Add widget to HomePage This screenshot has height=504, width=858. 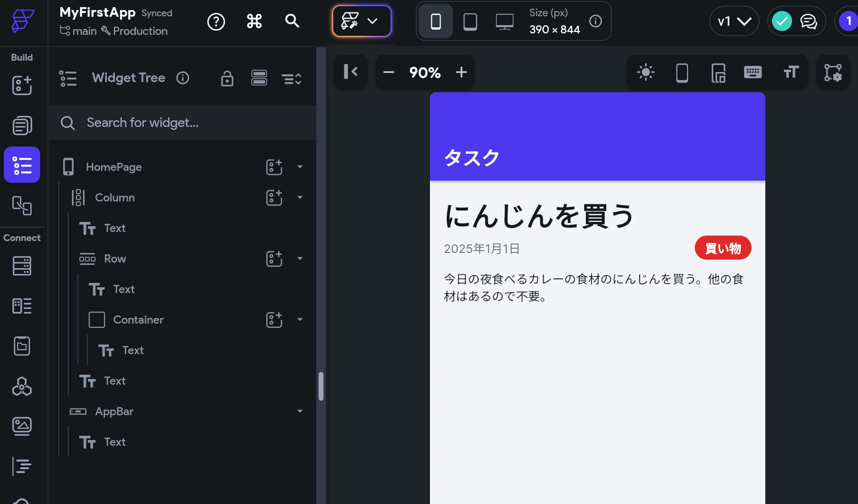coord(274,167)
